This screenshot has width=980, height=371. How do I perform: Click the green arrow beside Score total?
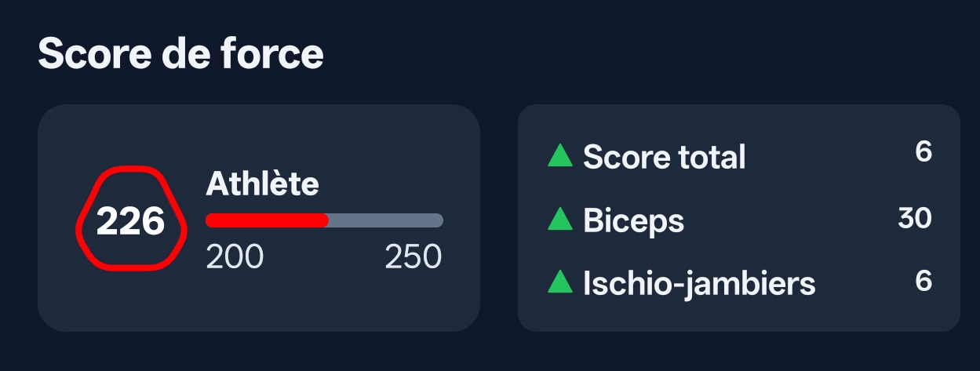559,155
